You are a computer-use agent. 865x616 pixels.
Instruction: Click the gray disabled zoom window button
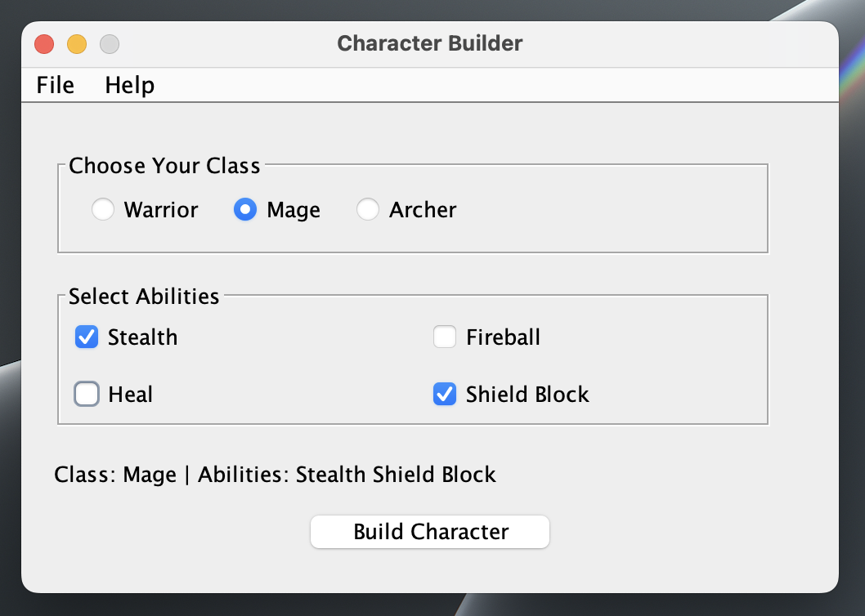coord(110,44)
